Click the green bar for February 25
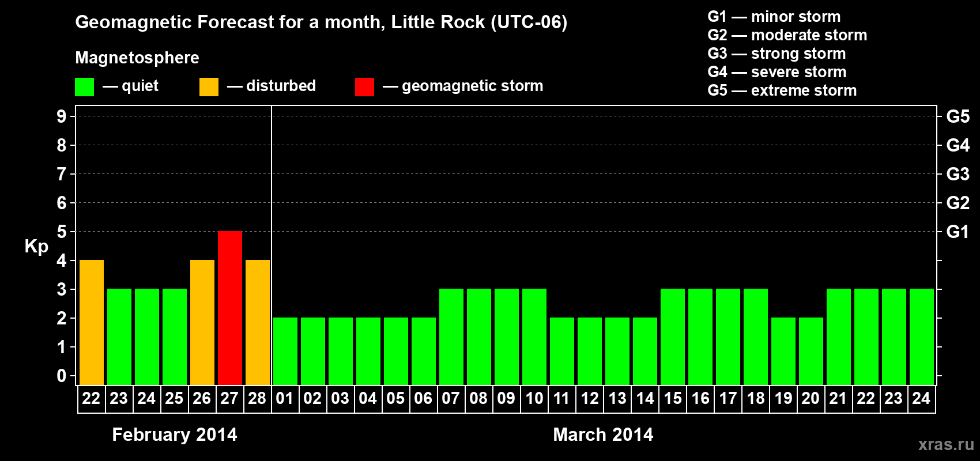Viewport: 980px width, 461px height. coord(175,337)
